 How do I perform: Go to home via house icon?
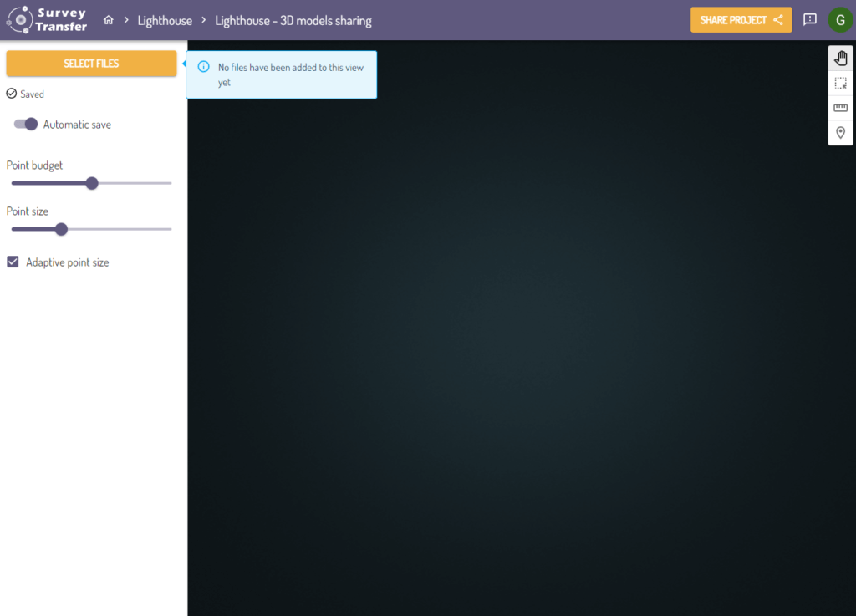tap(109, 20)
